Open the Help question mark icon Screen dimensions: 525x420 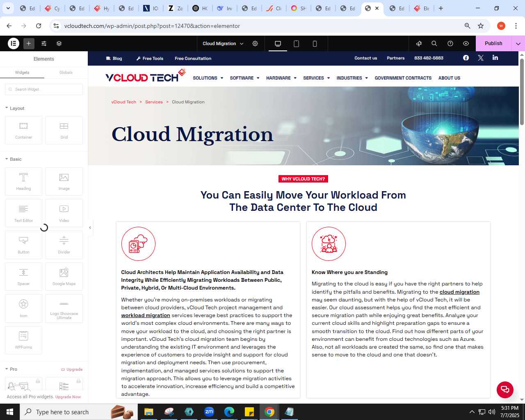coord(450,43)
